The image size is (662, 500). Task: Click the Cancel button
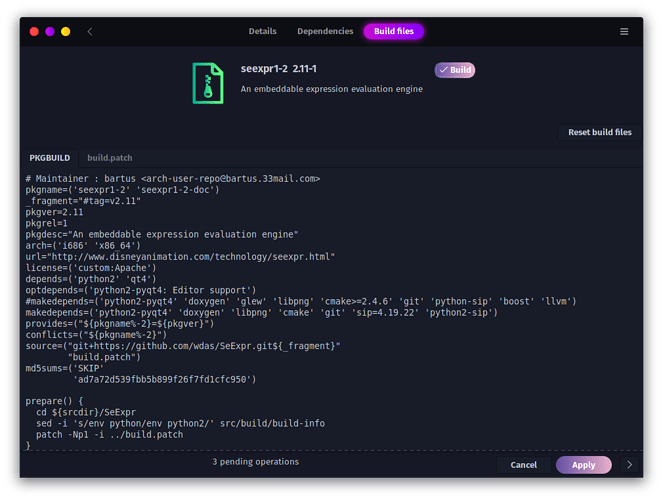(524, 465)
